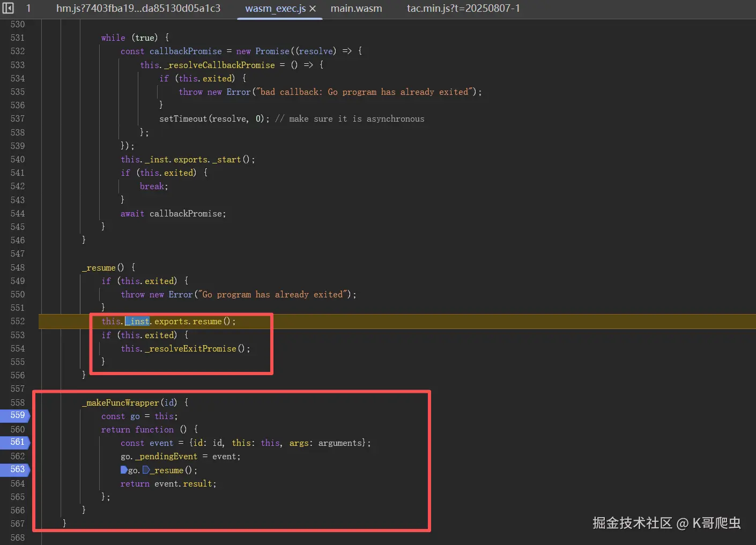Viewport: 756px width, 545px height.
Task: Click _resolveCallbackPromise on line 533
Action: pyautogui.click(x=219, y=65)
